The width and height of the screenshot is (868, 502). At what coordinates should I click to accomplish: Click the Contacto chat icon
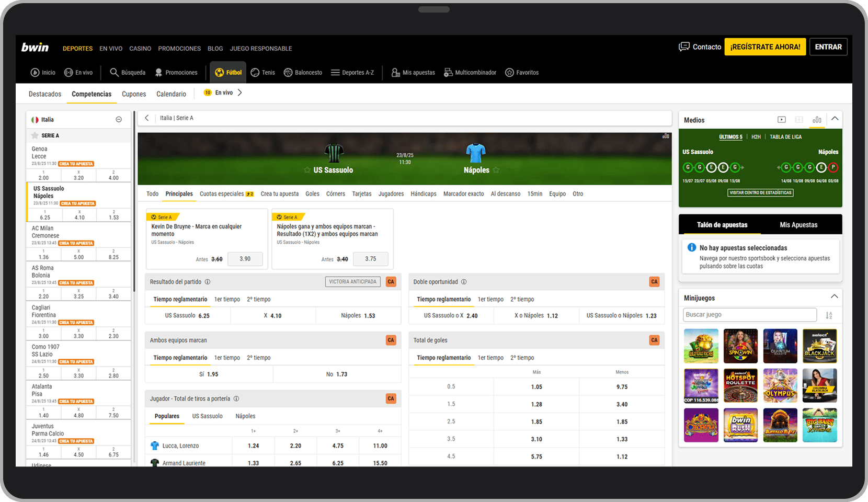(684, 47)
